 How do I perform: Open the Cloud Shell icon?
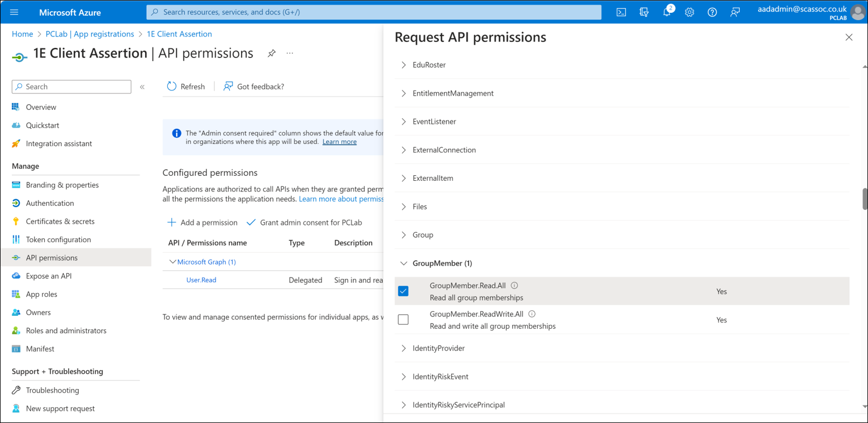point(621,12)
